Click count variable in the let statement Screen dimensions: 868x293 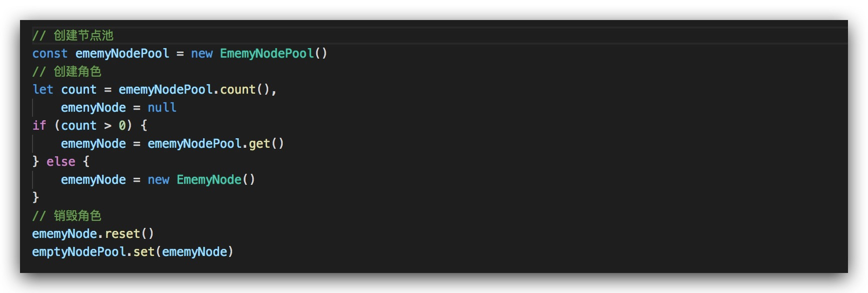(x=79, y=90)
